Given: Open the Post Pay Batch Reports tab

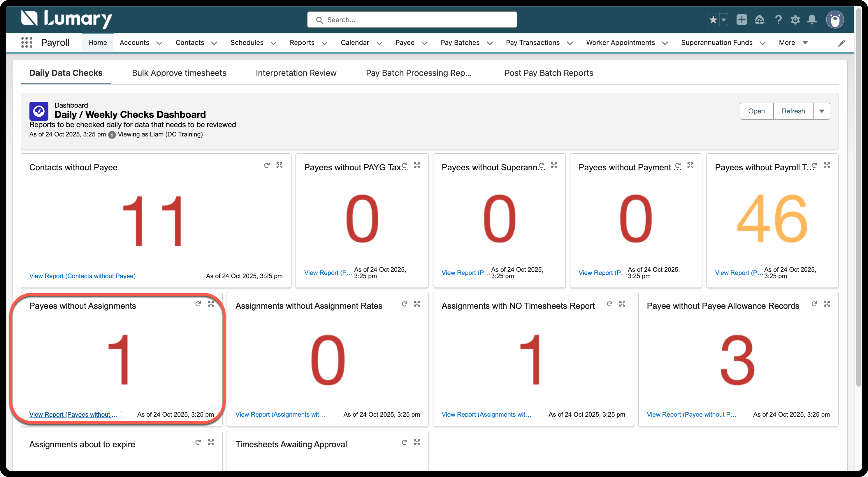Looking at the screenshot, I should (548, 73).
